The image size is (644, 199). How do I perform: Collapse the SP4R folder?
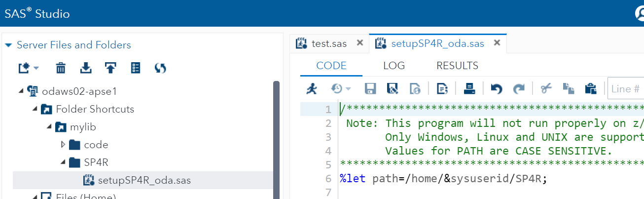coord(63,162)
